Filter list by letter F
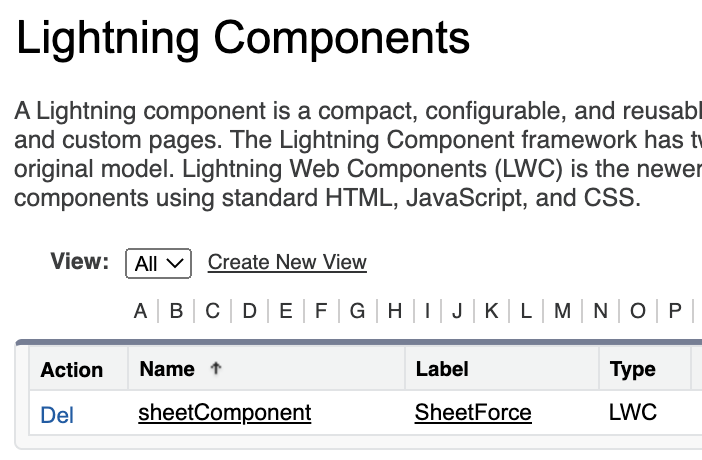The height and width of the screenshot is (460, 702). coord(321,311)
